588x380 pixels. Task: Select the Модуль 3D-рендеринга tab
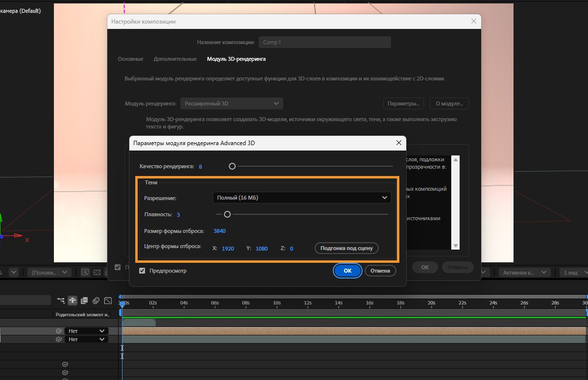236,59
